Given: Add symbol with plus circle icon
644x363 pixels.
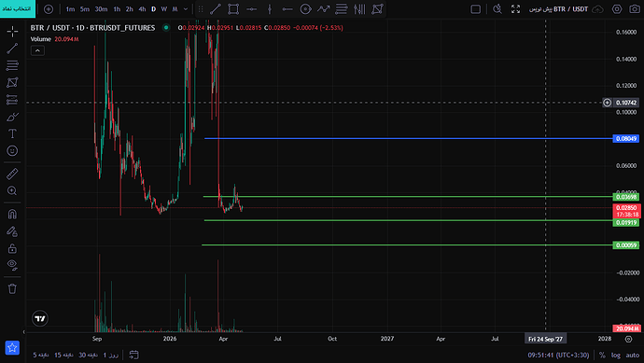Looking at the screenshot, I should 49,9.
